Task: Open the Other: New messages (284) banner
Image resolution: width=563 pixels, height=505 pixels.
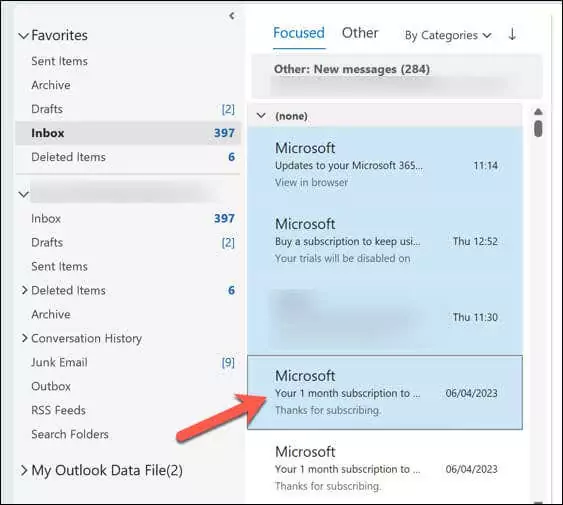Action: coord(397,76)
